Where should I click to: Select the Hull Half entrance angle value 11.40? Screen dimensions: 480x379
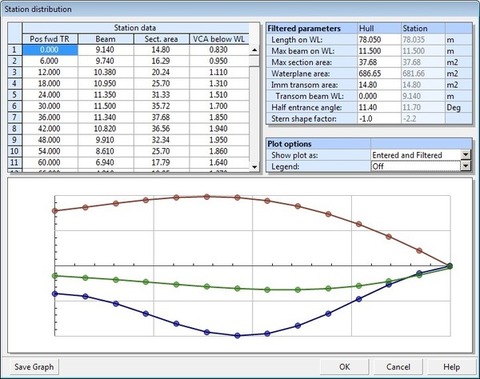pos(379,107)
